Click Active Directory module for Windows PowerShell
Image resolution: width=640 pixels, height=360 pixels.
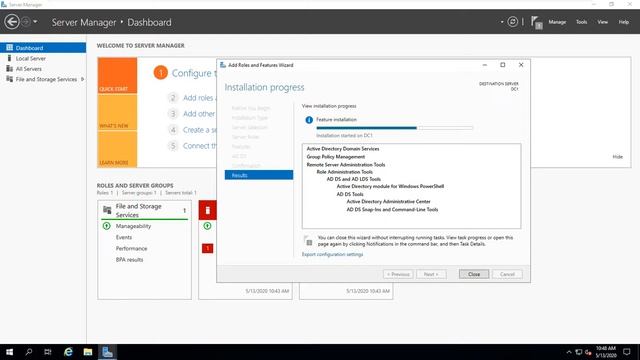(x=390, y=186)
